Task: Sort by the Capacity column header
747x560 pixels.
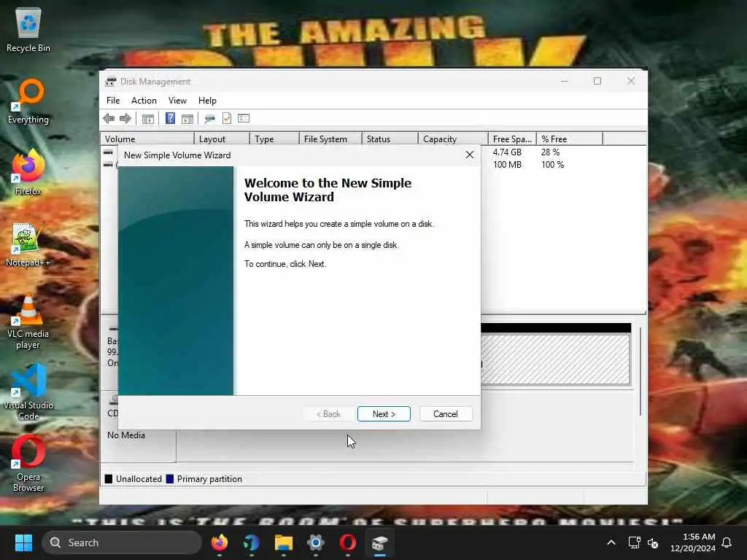Action: click(x=453, y=139)
